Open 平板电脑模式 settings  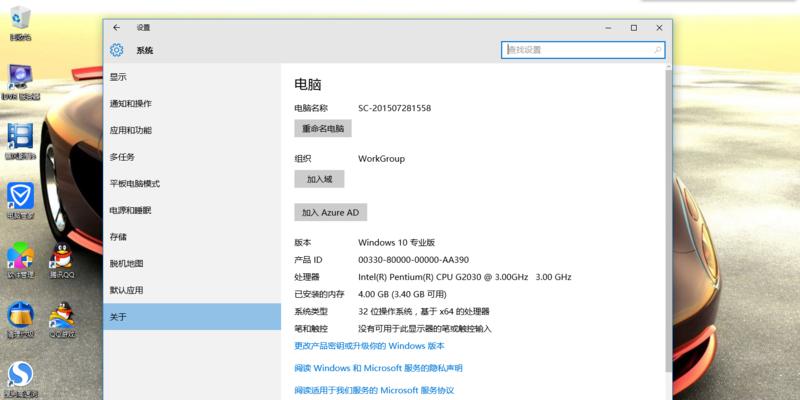point(192,184)
